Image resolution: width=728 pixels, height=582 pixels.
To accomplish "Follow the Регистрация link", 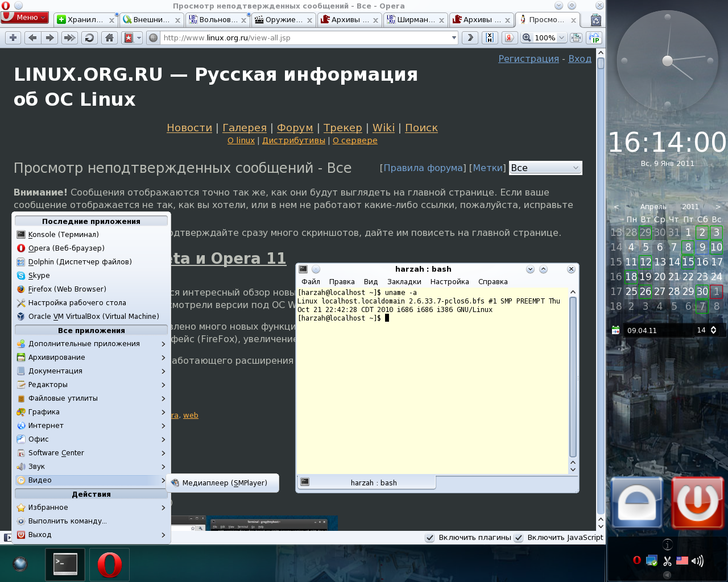I will [x=528, y=59].
